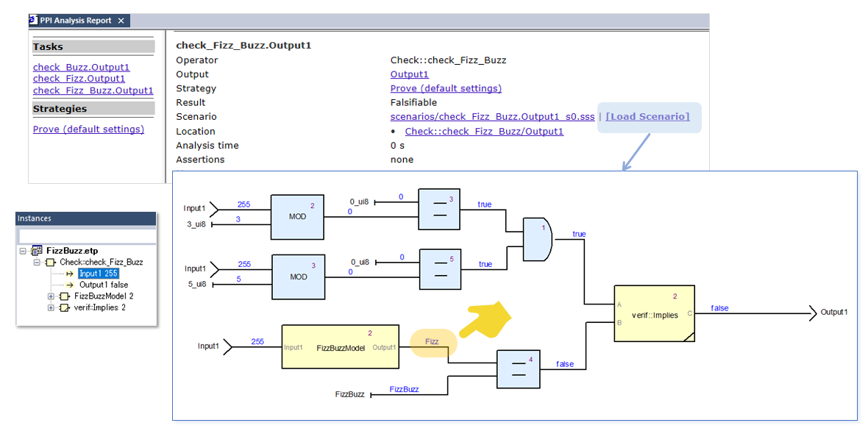The width and height of the screenshot is (868, 445).
Task: Click the FizzBuzz.etp project icon
Action: click(x=37, y=251)
